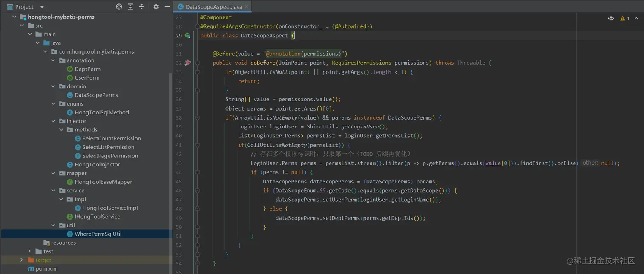
Task: Toggle fold marker on line 41
Action: coord(197,145)
